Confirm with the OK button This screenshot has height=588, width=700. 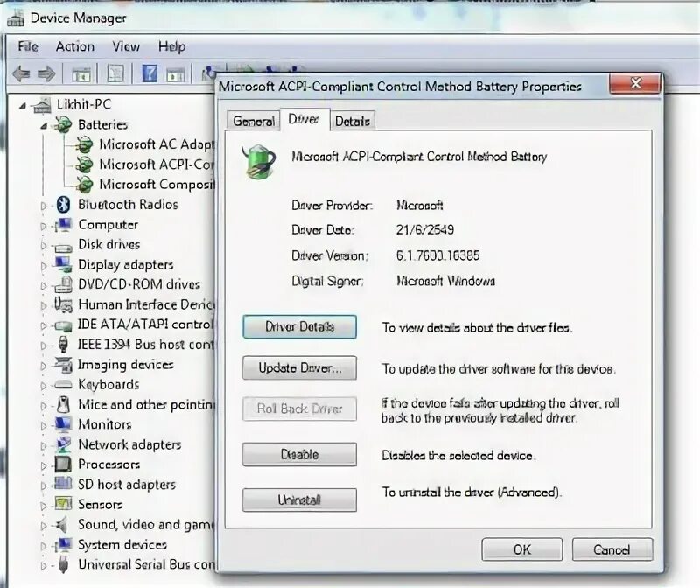click(521, 549)
